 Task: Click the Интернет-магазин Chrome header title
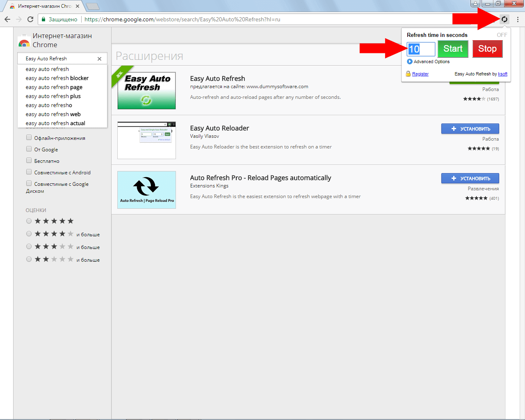tap(62, 40)
